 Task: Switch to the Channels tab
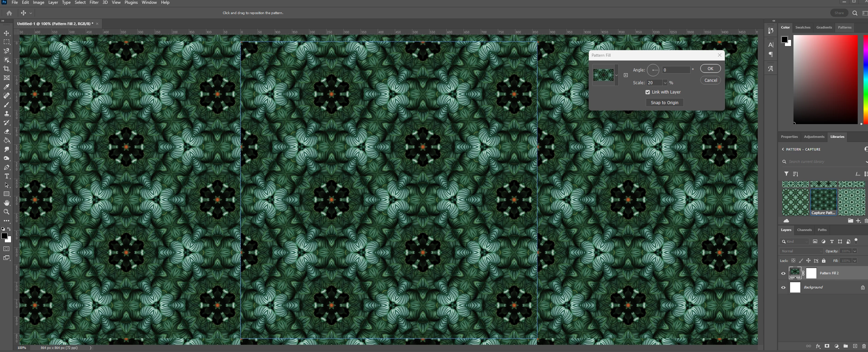(x=804, y=230)
